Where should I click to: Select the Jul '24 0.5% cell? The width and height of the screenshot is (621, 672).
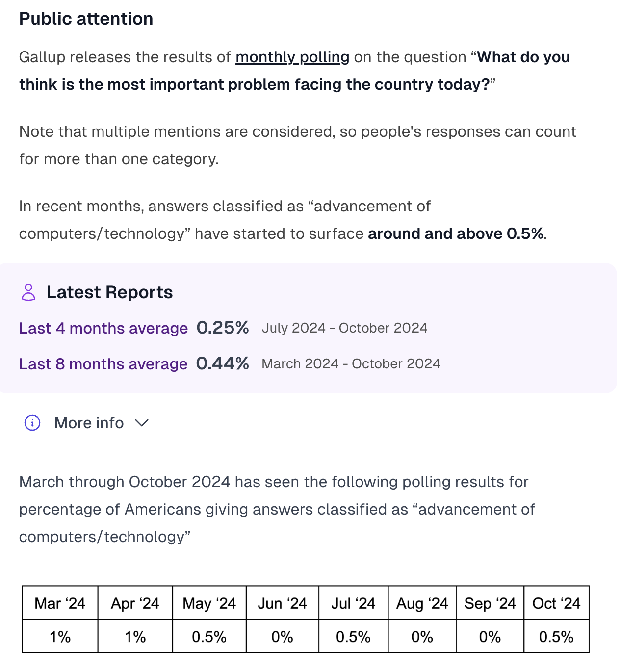[353, 637]
